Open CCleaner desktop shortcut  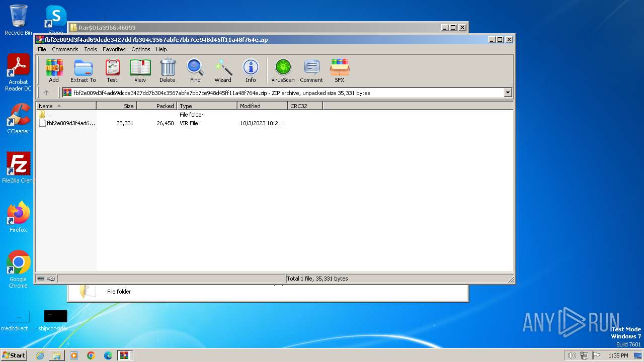coord(18,119)
